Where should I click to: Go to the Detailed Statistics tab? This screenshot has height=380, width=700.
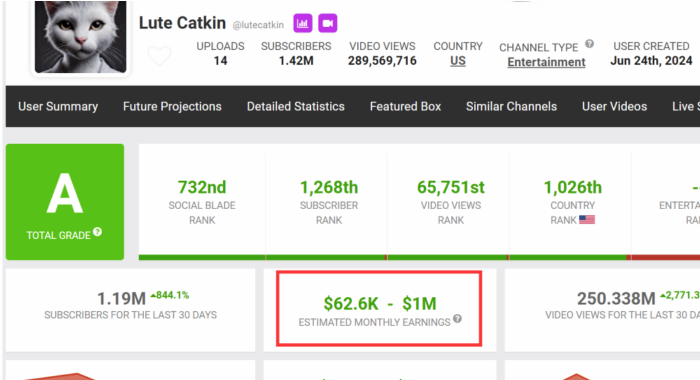tap(296, 106)
